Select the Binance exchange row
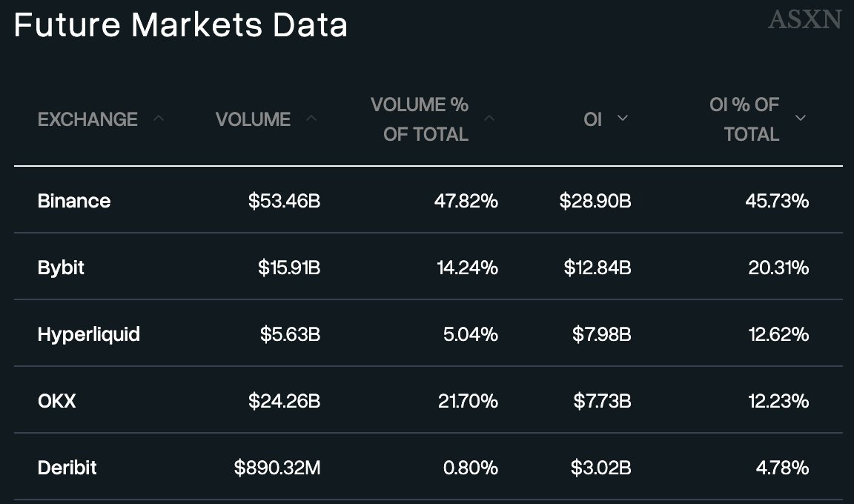Viewport: 854px width, 504px height. [74, 201]
